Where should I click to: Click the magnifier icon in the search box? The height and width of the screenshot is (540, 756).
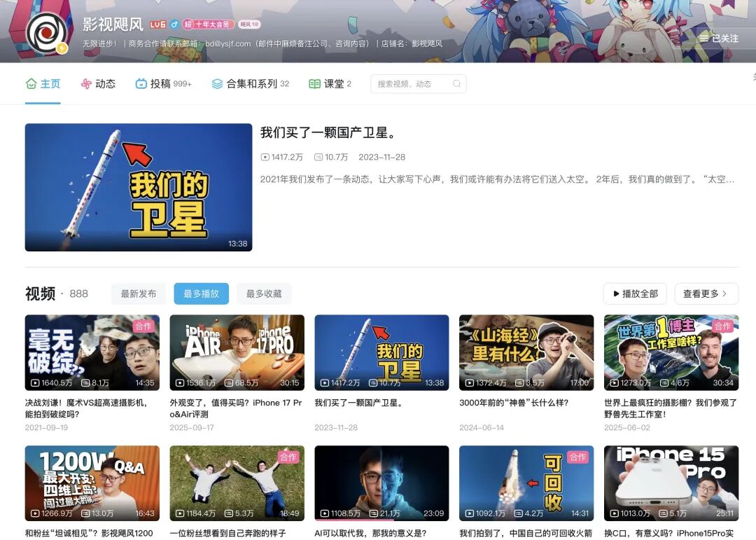(456, 83)
